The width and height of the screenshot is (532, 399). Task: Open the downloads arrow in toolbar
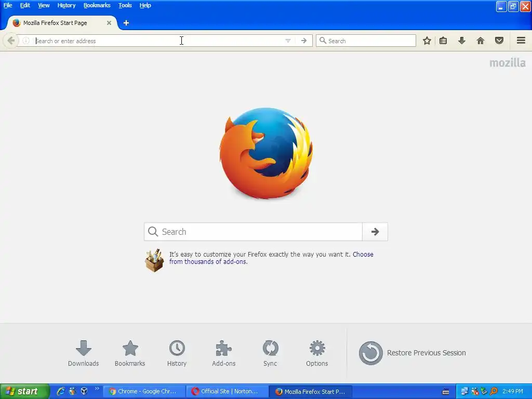tap(462, 41)
